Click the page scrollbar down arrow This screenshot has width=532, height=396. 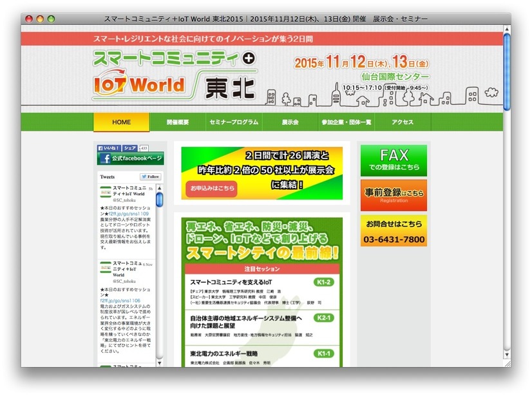507,355
